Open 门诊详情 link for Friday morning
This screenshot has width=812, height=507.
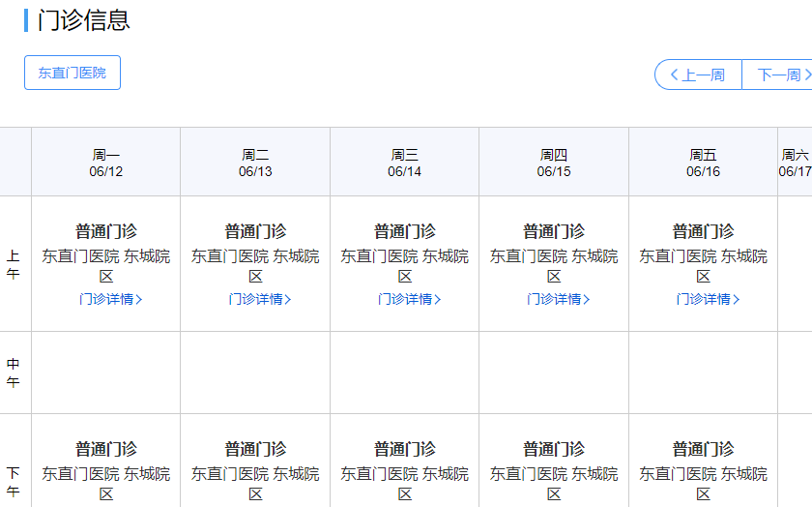tap(708, 299)
